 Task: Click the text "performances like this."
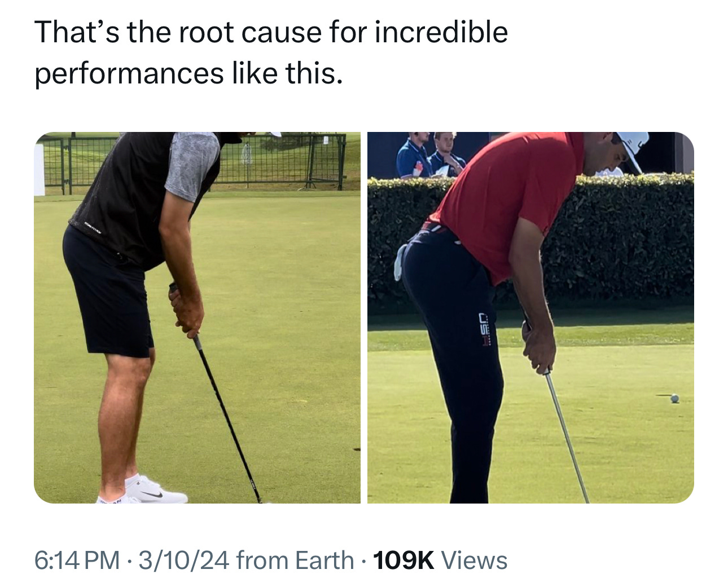[188, 73]
